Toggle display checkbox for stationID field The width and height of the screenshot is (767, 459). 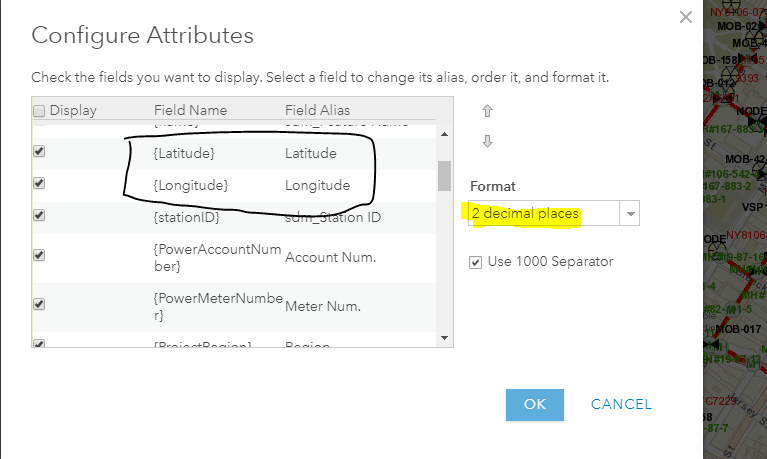(39, 215)
